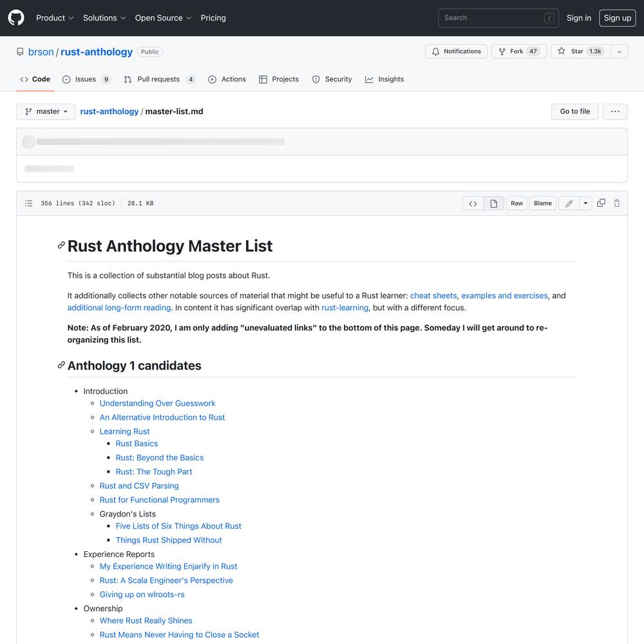Click the slash shortcut icon in search
644x644 pixels.
click(549, 18)
